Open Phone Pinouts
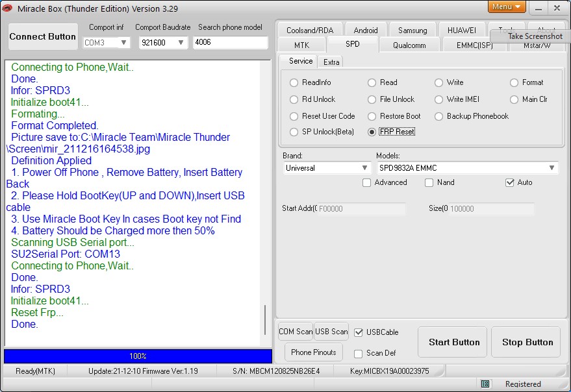571x392 pixels. pyautogui.click(x=314, y=352)
